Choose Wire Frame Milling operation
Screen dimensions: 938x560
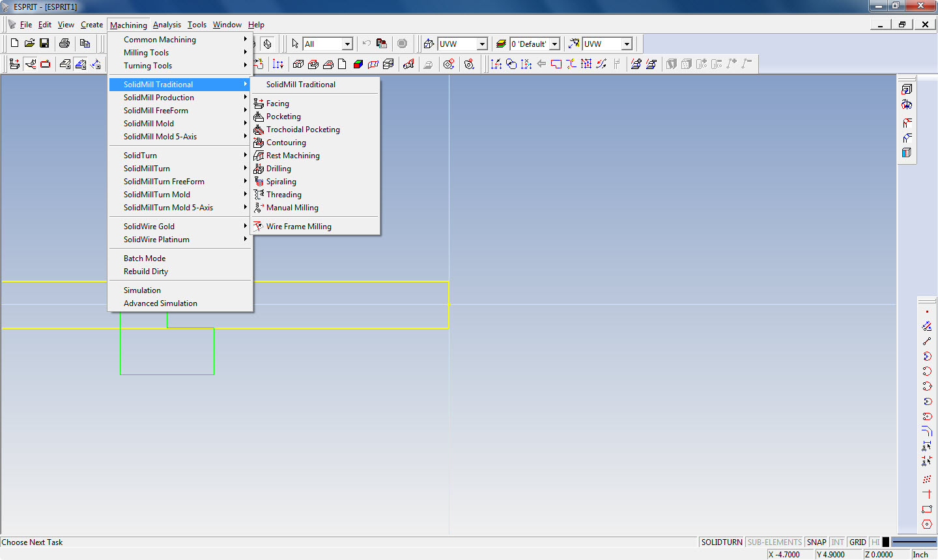pos(315,227)
